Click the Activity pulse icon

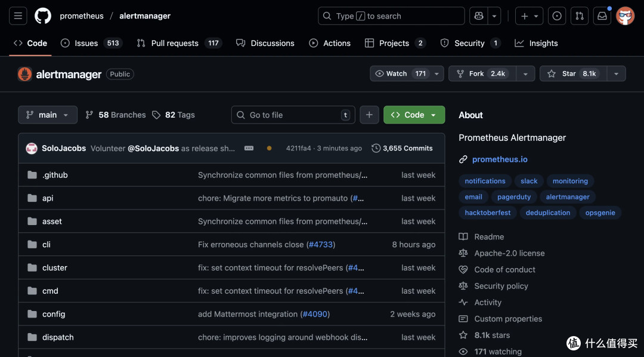[463, 302]
